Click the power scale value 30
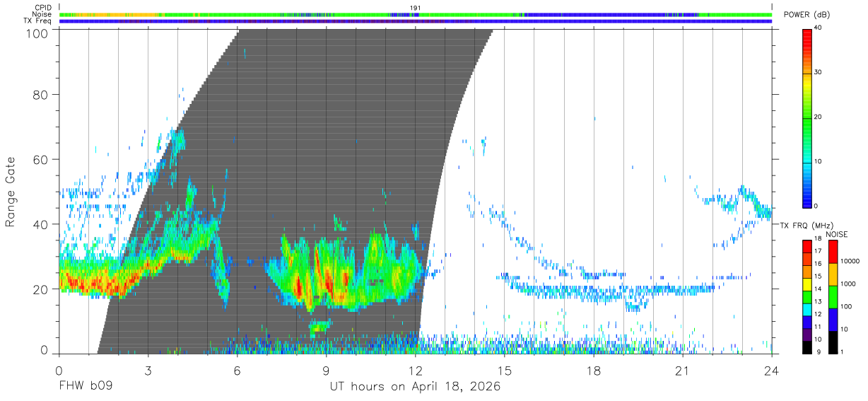 (x=819, y=72)
